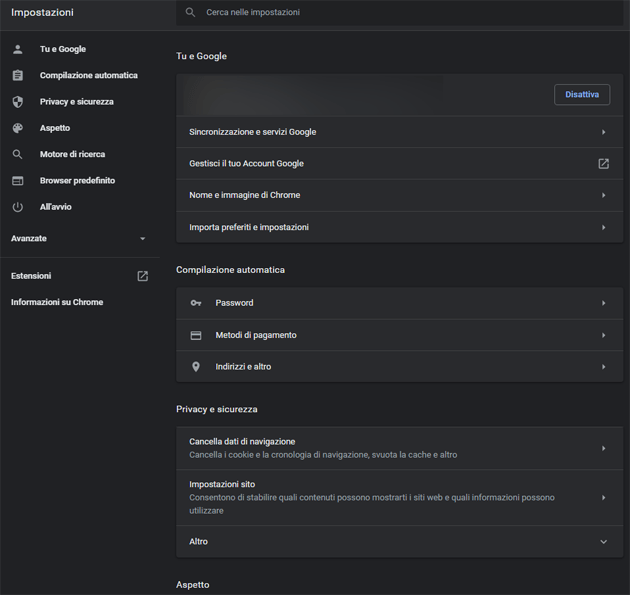Open Importa preferiti e impostazioni
This screenshot has height=595, width=630.
coord(603,227)
